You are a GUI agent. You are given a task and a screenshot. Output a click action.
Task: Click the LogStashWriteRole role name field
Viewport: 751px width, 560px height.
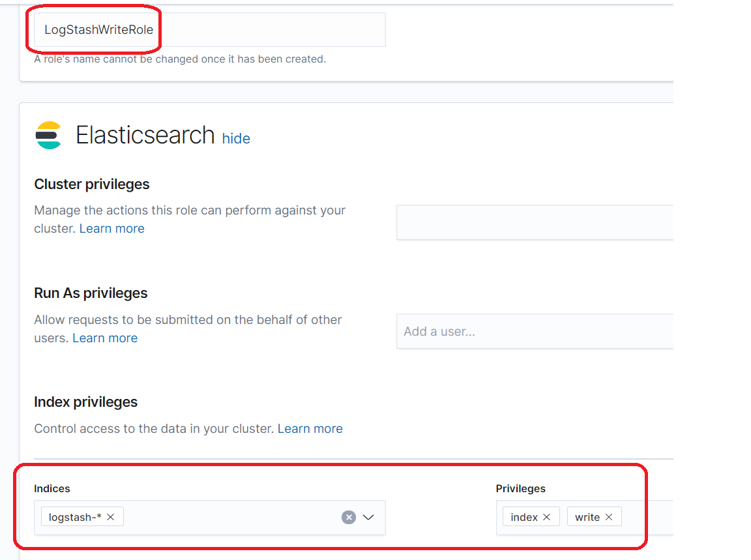(209, 30)
